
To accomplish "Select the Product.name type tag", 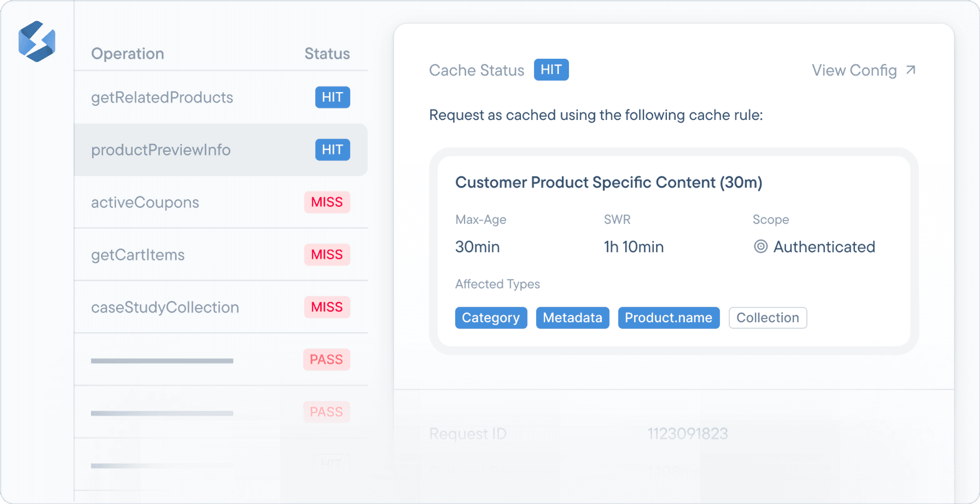I will tap(668, 318).
